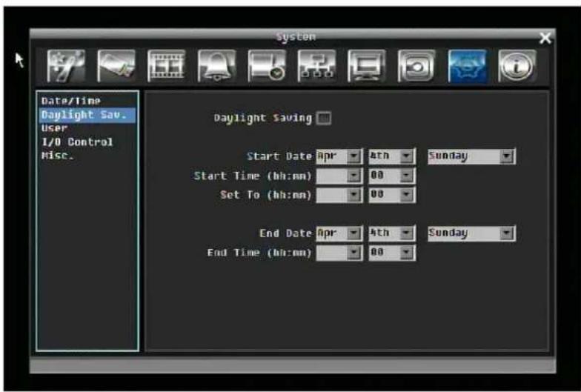This screenshot has height=392, width=581.
Task: Open the display monitor settings icon
Action: [x=367, y=66]
